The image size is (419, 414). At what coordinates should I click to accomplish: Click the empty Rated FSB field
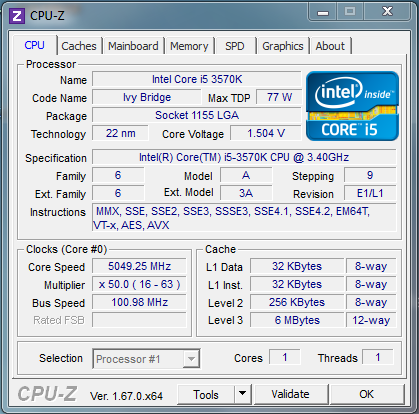click(x=139, y=320)
